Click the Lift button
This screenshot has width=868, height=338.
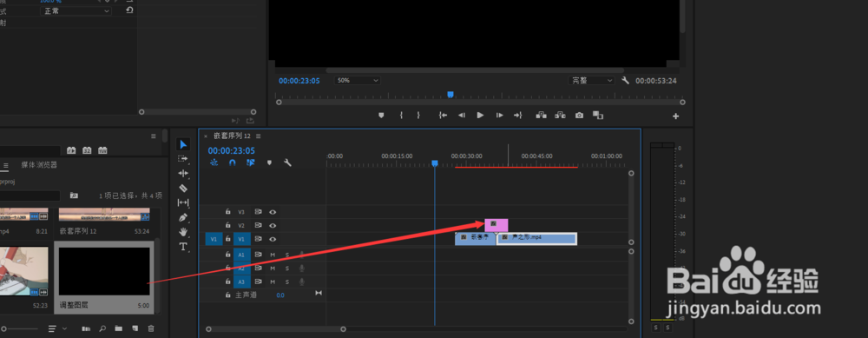click(x=541, y=116)
